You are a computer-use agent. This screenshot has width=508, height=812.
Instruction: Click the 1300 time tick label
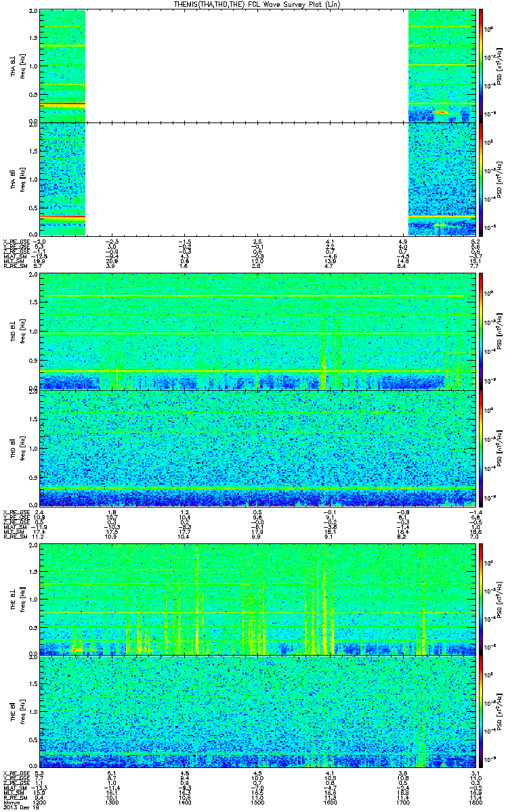(112, 802)
